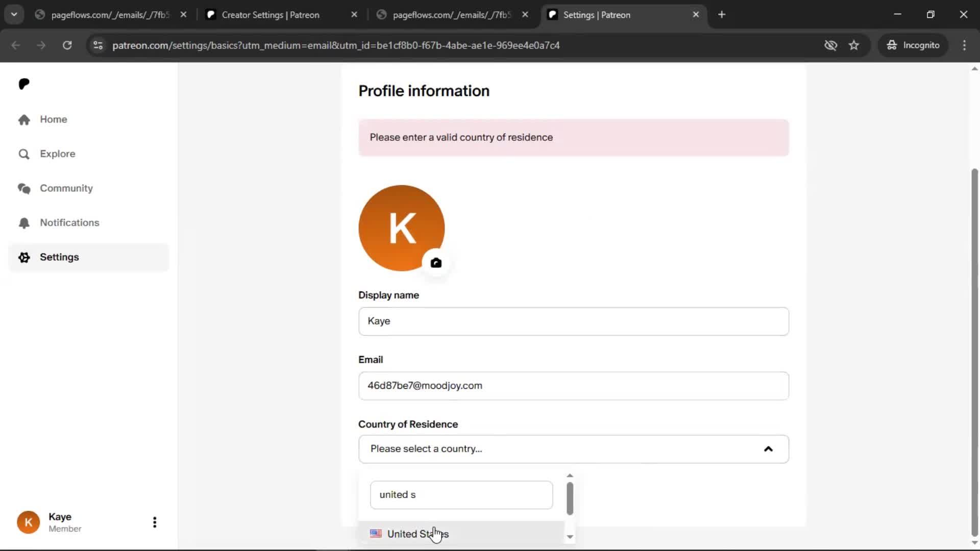Click the page scrollbar down arrow
The width and height of the screenshot is (980, 551).
(x=974, y=543)
